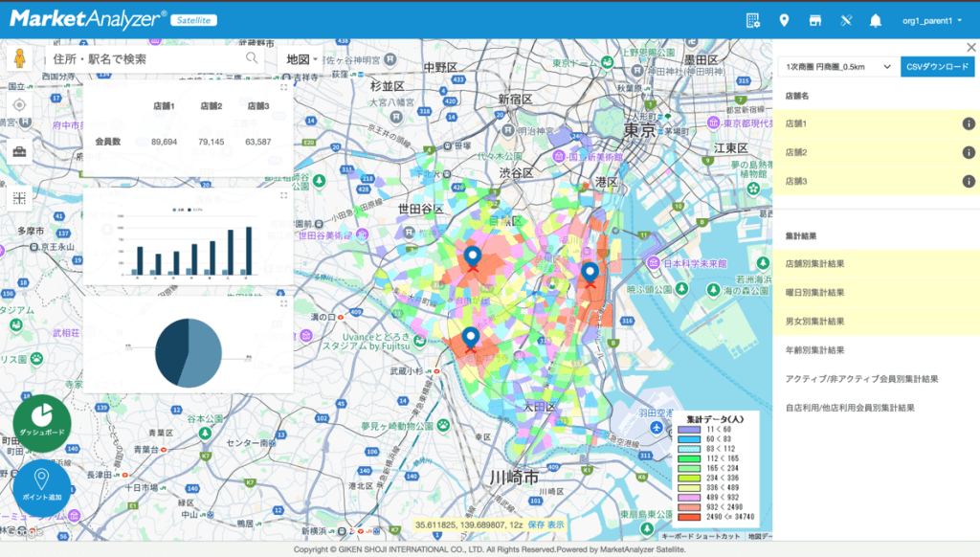Open the store icon in top bar
The width and height of the screenshot is (980, 557).
coord(815,21)
